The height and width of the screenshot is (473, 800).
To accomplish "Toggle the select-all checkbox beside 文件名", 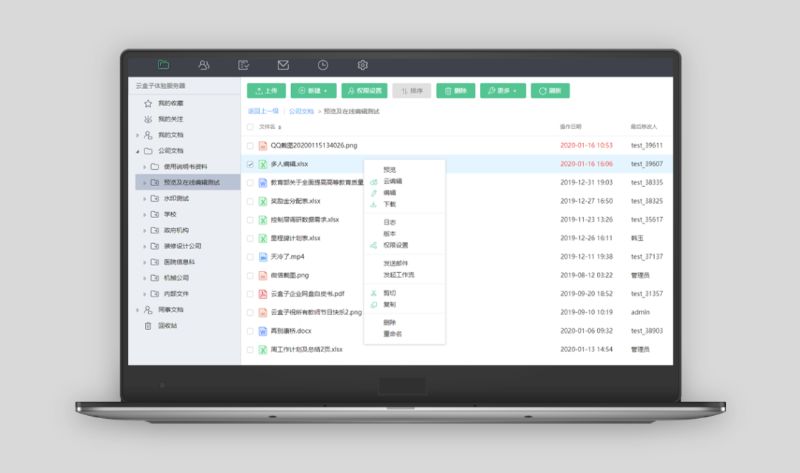I will click(x=250, y=127).
